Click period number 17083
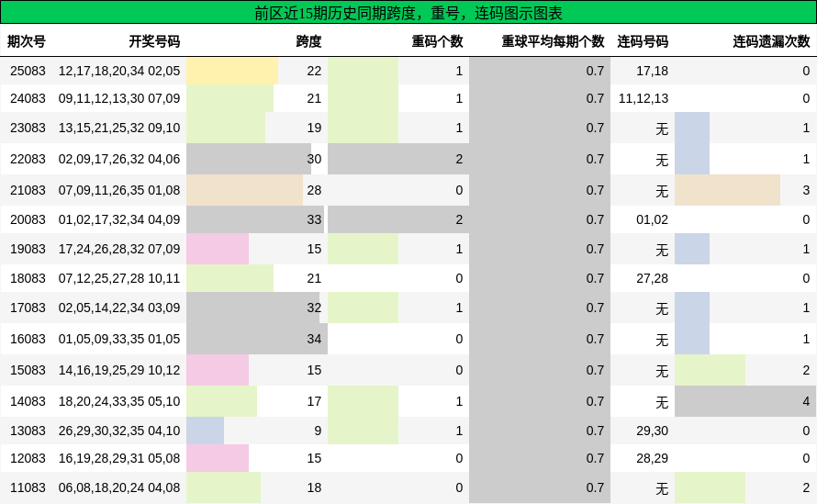The width and height of the screenshot is (817, 504). tap(28, 308)
